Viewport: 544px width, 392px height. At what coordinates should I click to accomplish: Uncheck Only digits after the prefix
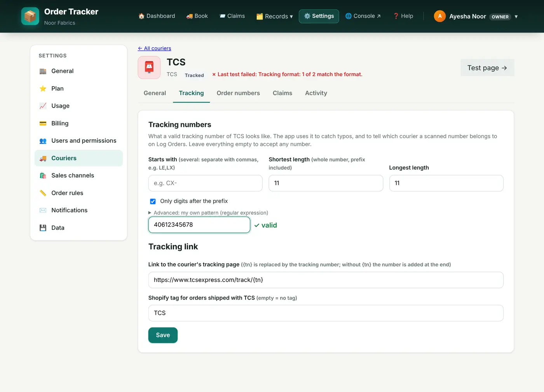click(153, 201)
